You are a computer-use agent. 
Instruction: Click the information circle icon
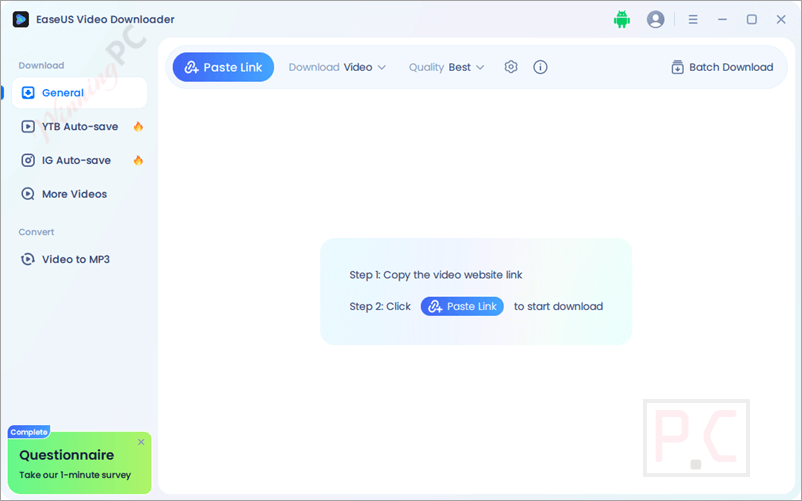pos(540,67)
